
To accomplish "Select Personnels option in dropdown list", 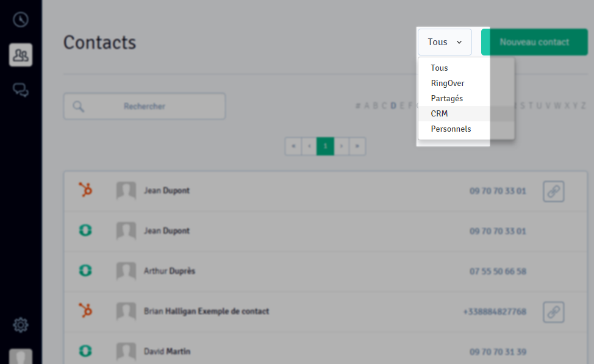I will [x=451, y=129].
